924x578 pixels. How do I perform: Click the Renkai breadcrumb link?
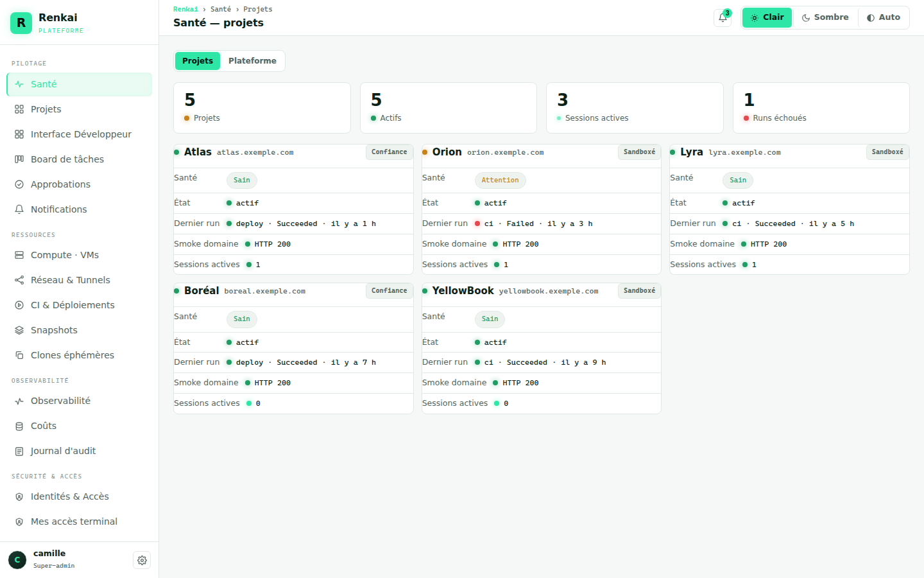coord(185,9)
